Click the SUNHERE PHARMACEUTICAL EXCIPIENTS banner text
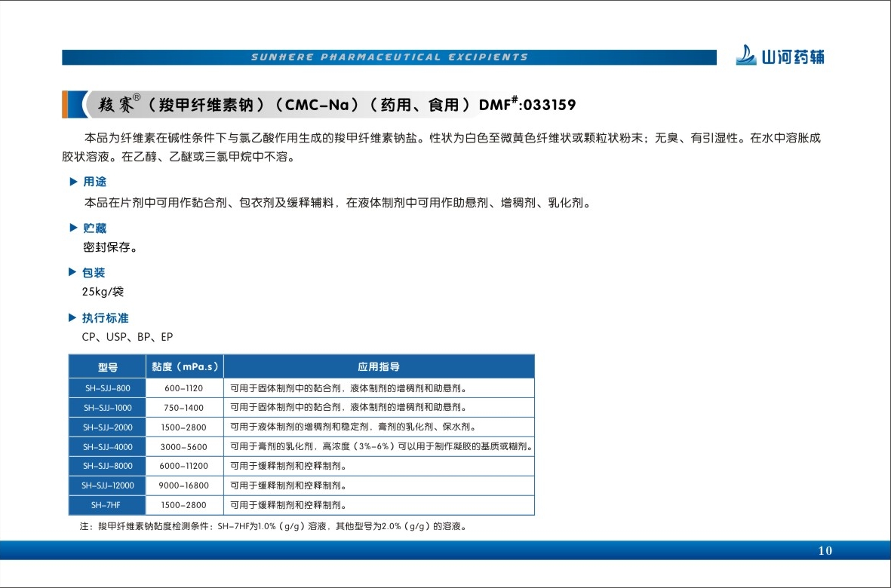This screenshot has height=588, width=891. coord(390,57)
